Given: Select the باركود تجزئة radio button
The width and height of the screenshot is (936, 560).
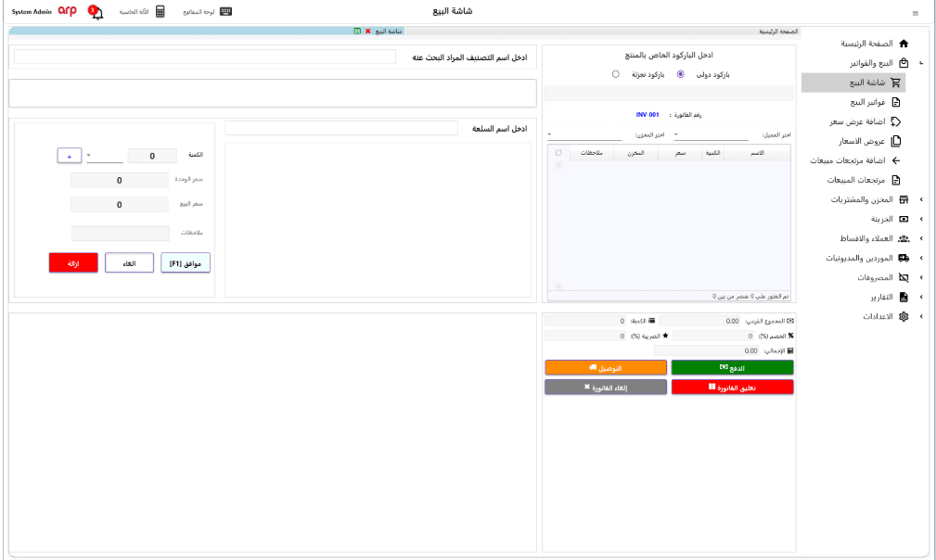Looking at the screenshot, I should [615, 74].
